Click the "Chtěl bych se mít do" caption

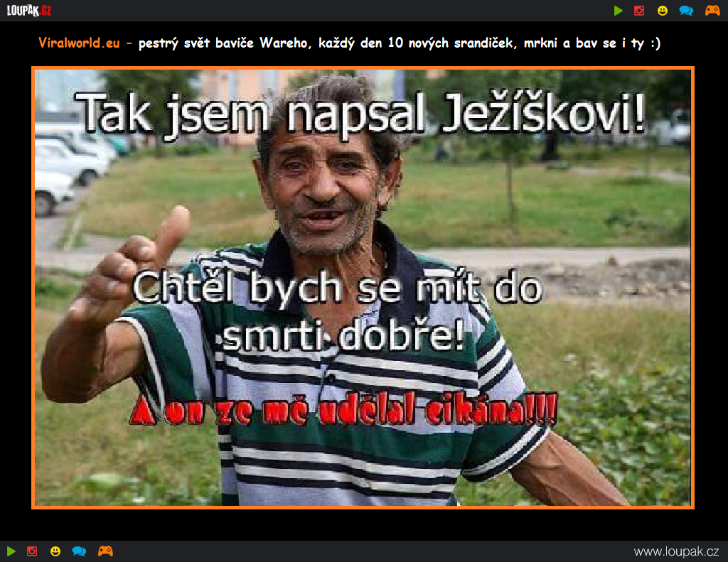[x=338, y=290]
